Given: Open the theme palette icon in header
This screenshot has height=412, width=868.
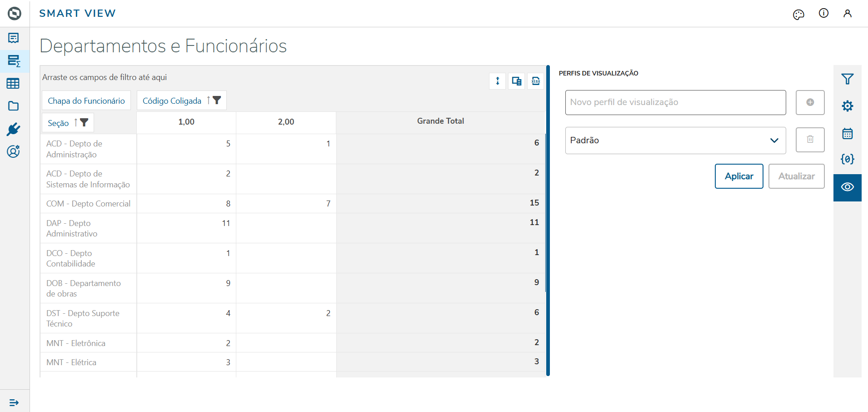Looking at the screenshot, I should (x=798, y=15).
